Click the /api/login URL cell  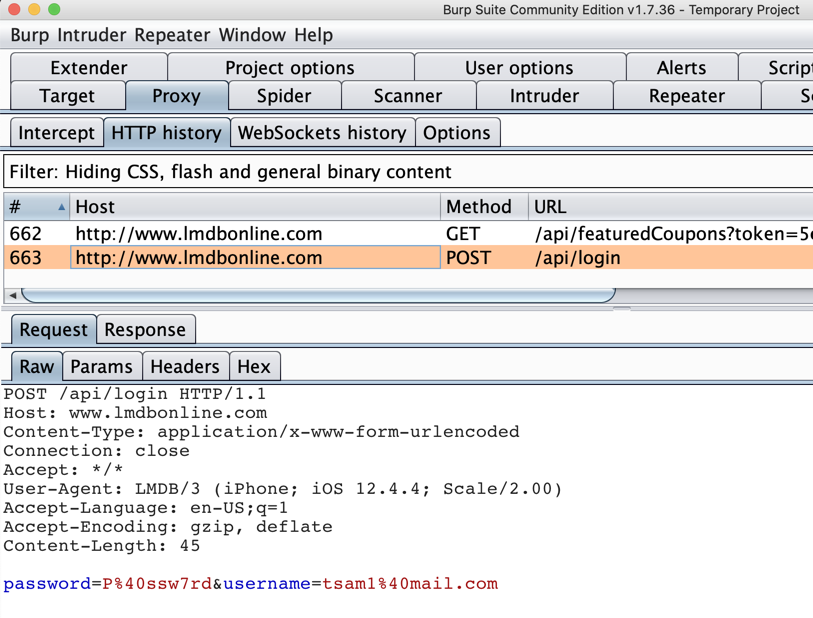(x=670, y=258)
